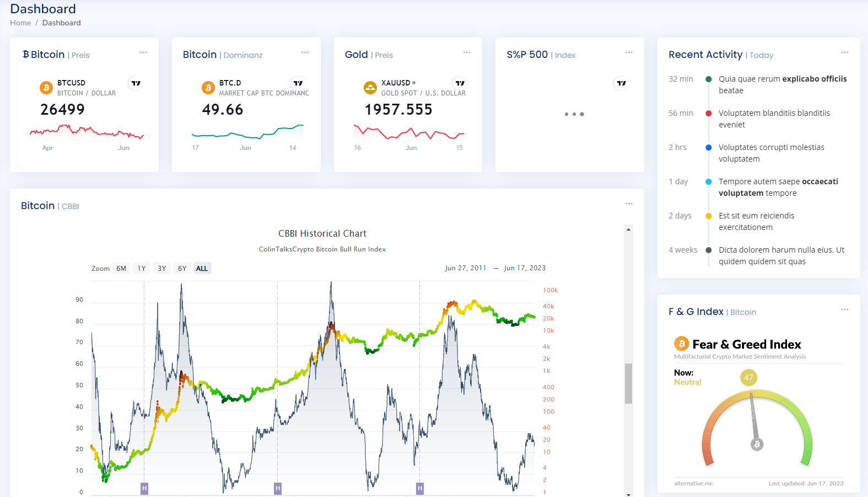This screenshot has width=868, height=497.
Task: Click the Jun 27, 2011 start date field
Action: [x=466, y=268]
